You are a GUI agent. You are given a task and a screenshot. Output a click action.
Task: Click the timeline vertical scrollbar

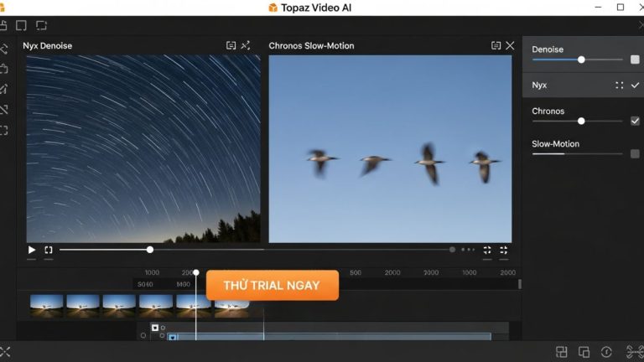520,284
